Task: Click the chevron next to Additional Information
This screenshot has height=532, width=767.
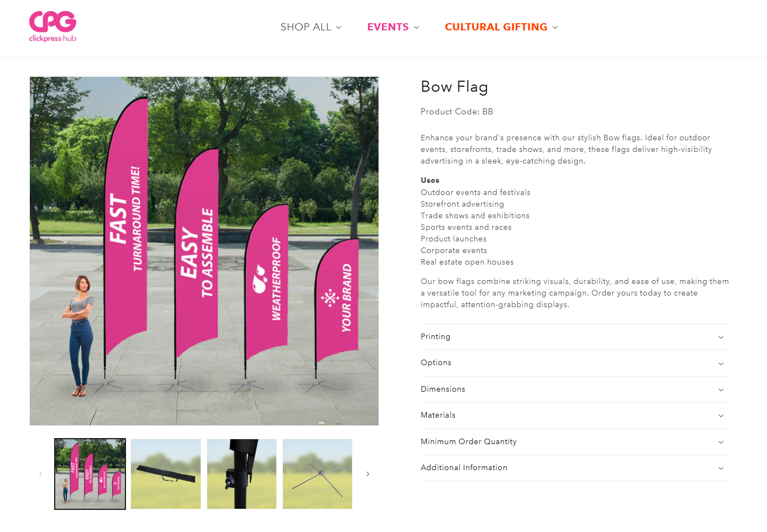Action: coord(721,468)
